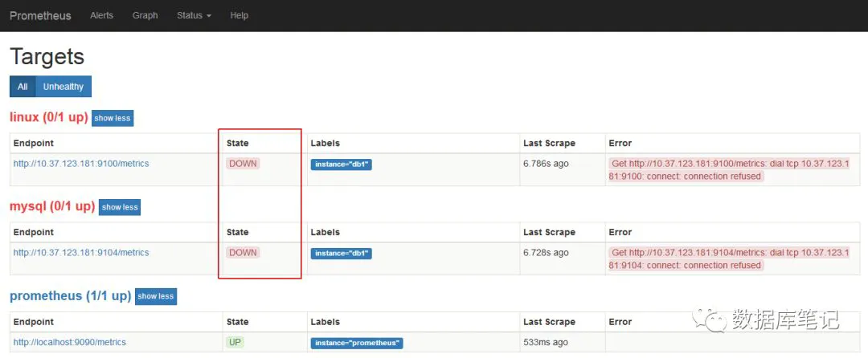
Task: Expand the Status dropdown menu
Action: pyautogui.click(x=194, y=15)
